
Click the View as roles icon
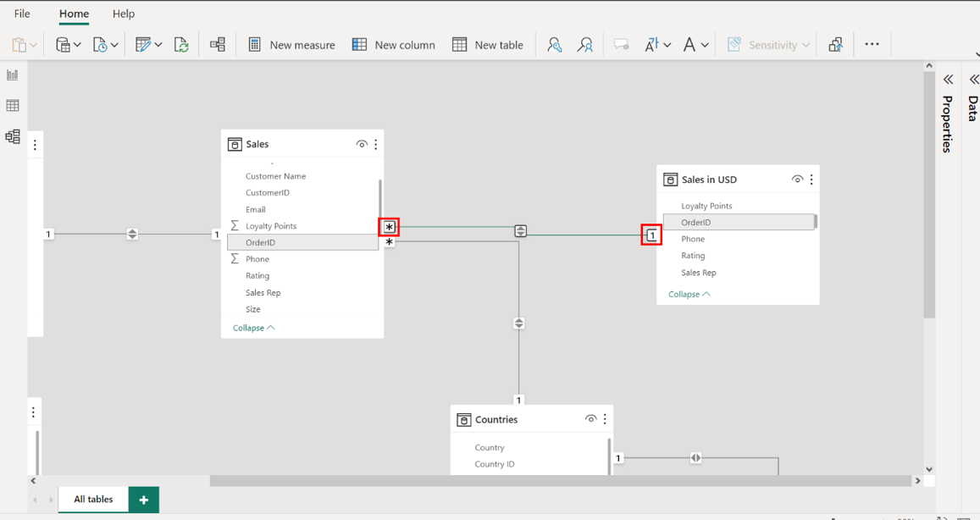(584, 45)
